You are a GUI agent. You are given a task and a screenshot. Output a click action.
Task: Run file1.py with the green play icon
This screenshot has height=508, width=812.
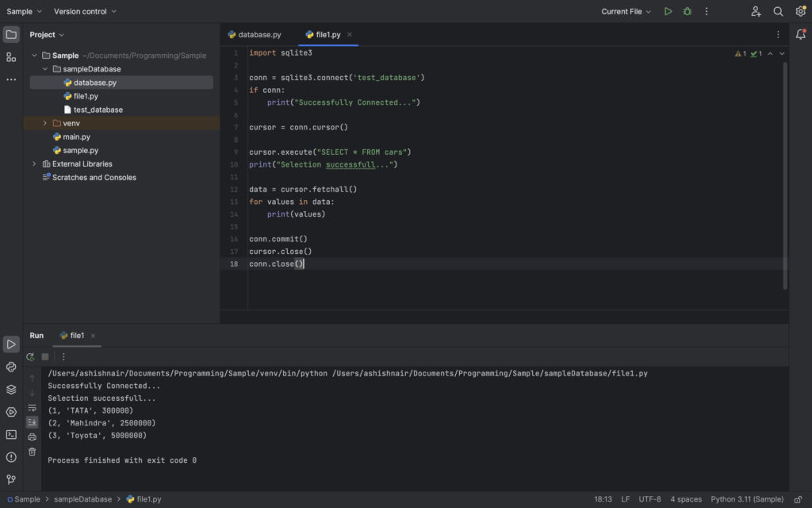pos(668,11)
